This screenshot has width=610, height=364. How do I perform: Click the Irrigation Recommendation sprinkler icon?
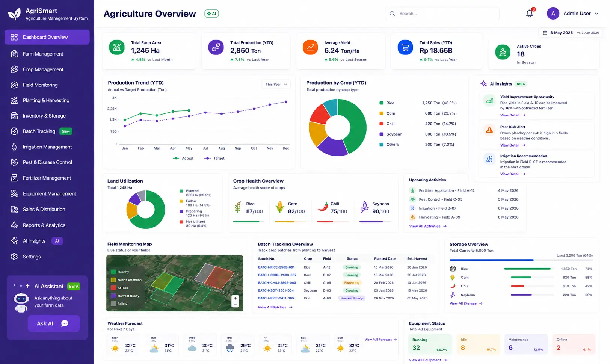[489, 159]
